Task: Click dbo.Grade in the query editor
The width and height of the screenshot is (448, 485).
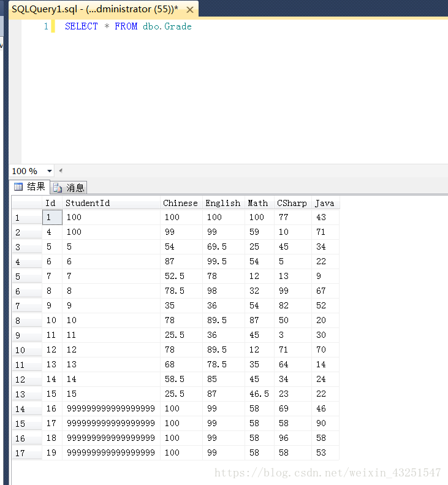Action: tap(167, 26)
